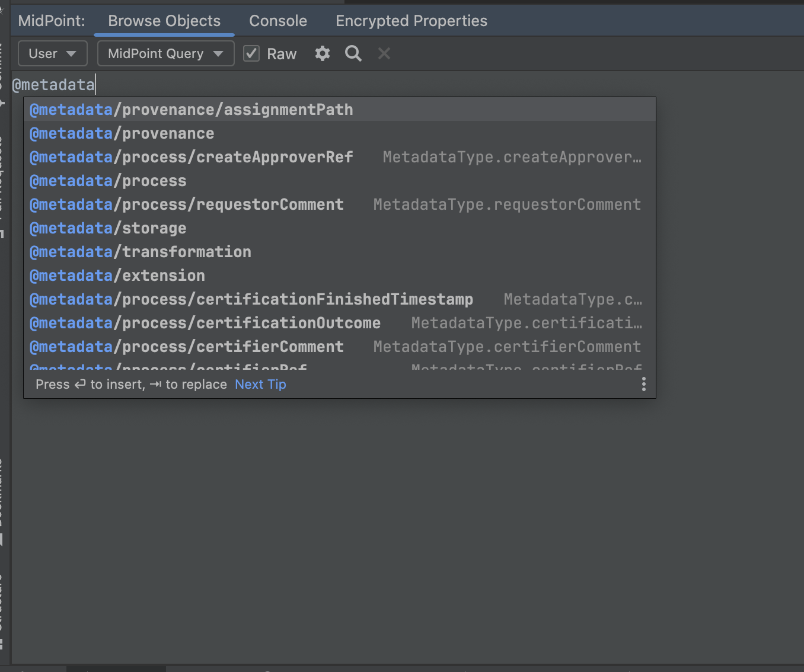Click the X to clear the query
This screenshot has height=672, width=804.
pos(384,53)
